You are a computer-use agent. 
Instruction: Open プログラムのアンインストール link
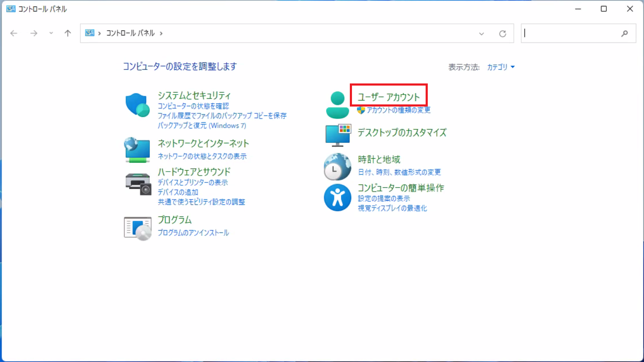coord(193,233)
